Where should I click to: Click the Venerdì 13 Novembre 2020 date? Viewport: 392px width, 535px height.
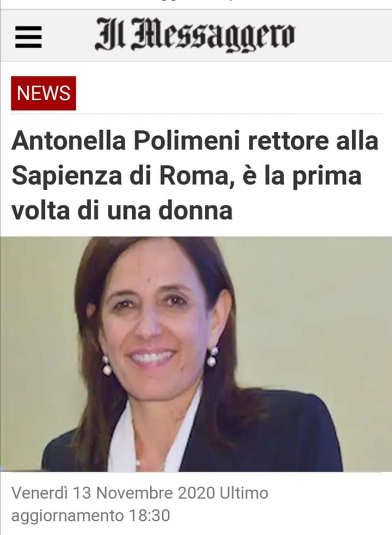pyautogui.click(x=113, y=493)
